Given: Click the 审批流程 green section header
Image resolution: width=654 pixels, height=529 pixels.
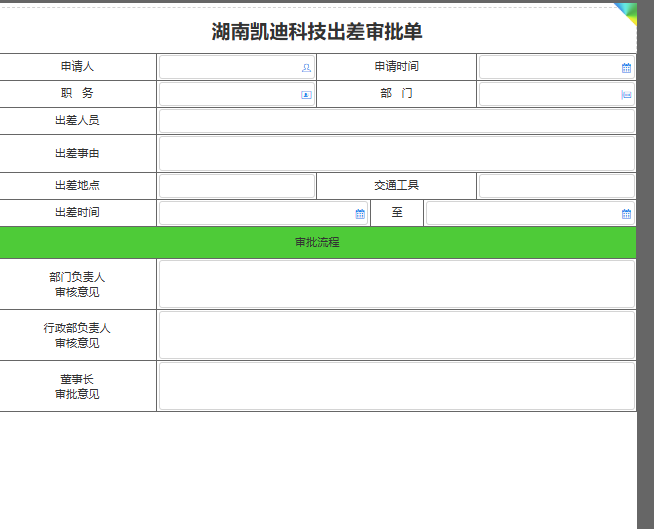Looking at the screenshot, I should tap(317, 242).
